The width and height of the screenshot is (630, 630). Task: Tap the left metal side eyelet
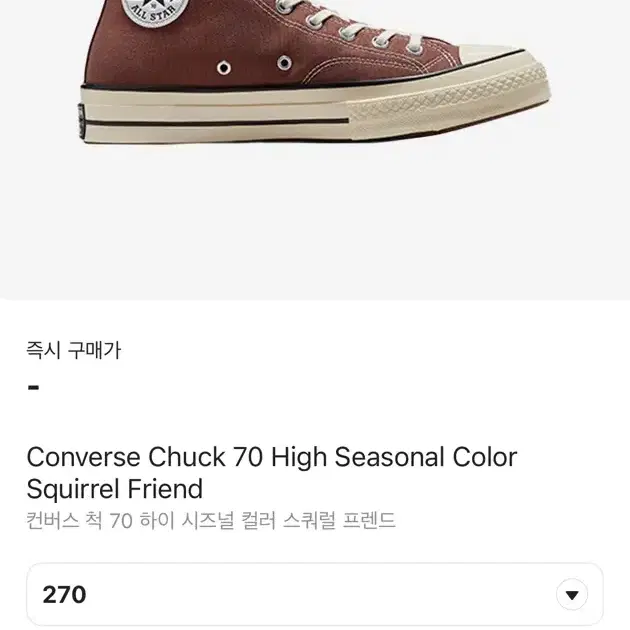pyautogui.click(x=224, y=68)
